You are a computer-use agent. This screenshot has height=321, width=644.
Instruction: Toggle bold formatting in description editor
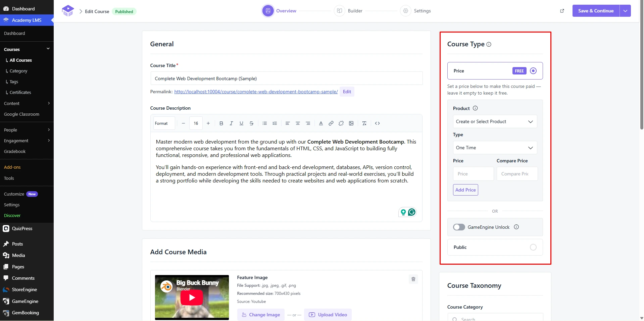click(221, 123)
